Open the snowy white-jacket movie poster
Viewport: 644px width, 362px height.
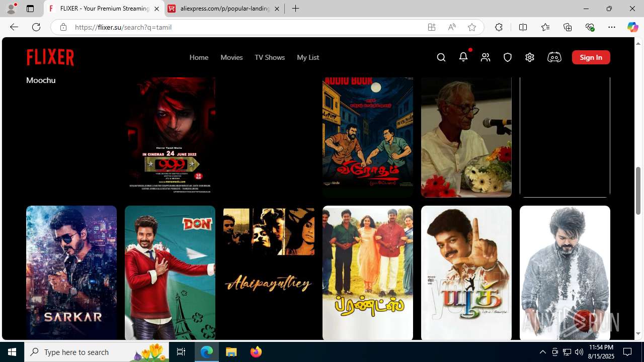[565, 273]
